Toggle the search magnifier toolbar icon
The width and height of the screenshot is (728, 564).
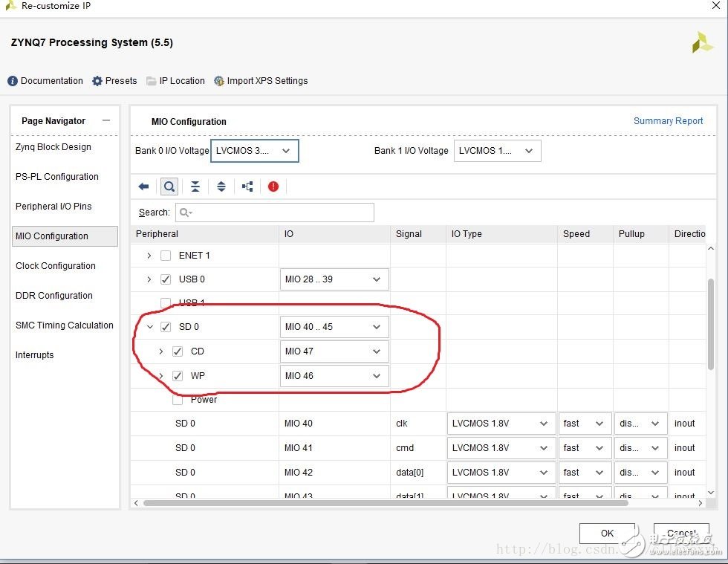(169, 187)
